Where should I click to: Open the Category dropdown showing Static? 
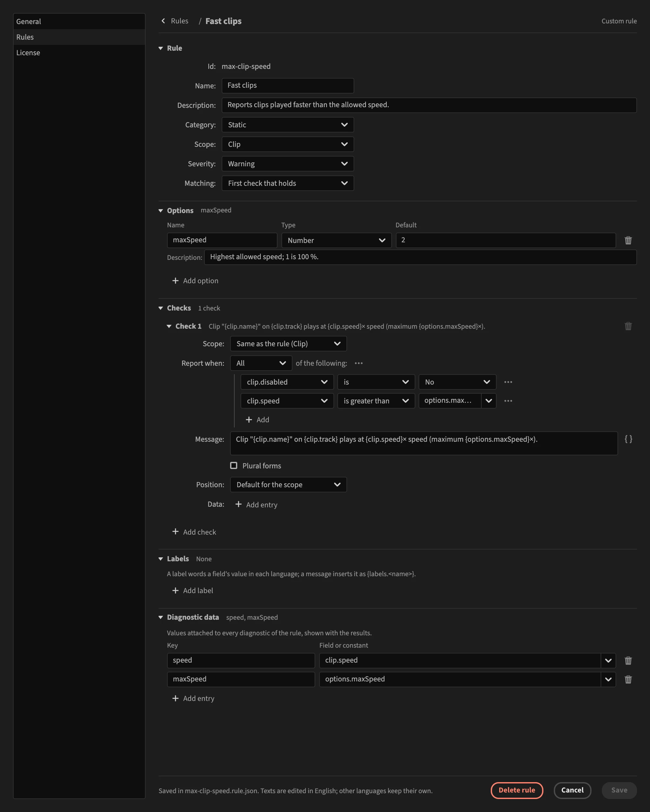[x=288, y=125]
